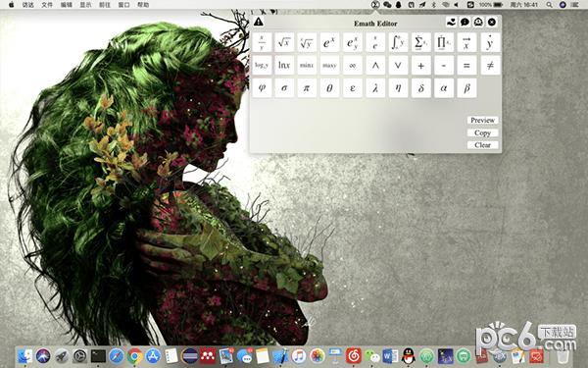Click the warning triangle icon in Emath Editor

(259, 22)
